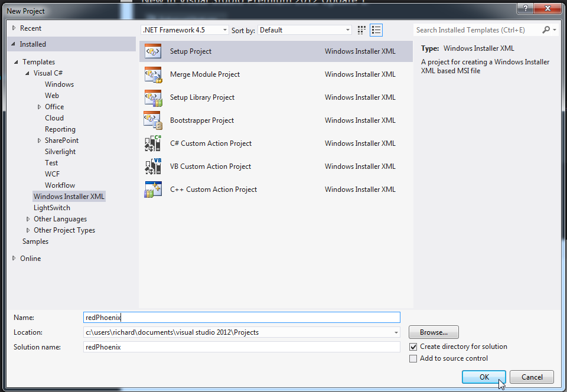The height and width of the screenshot is (392, 567).
Task: Expand the SharePoint node arrow
Action: click(x=39, y=141)
